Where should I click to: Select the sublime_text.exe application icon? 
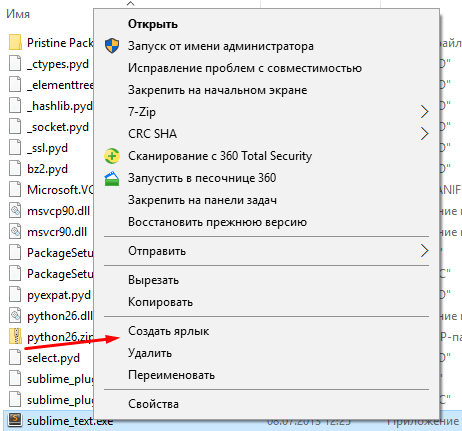[15, 419]
